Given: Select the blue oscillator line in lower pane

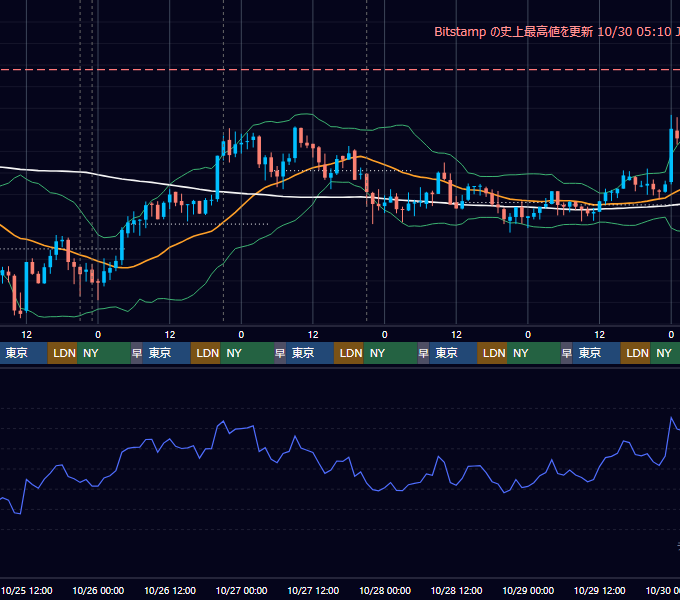Looking at the screenshot, I should click(340, 466).
